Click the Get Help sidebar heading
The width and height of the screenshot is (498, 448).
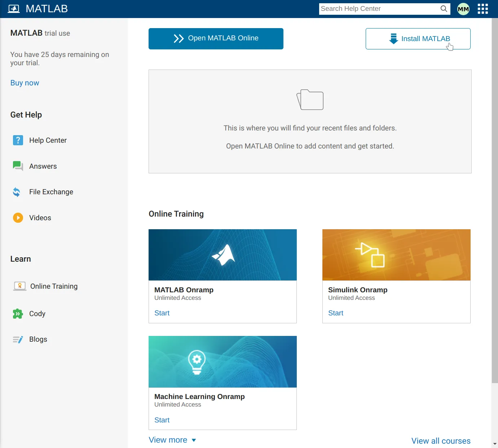click(x=26, y=115)
